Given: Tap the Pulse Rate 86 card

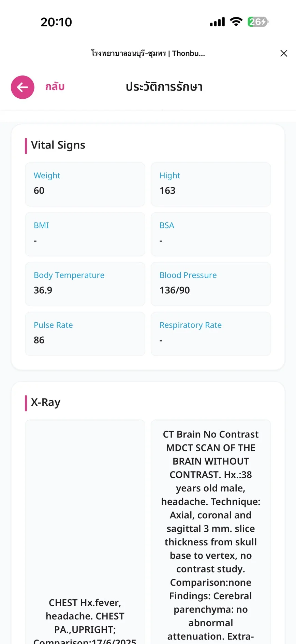Looking at the screenshot, I should pos(85,334).
